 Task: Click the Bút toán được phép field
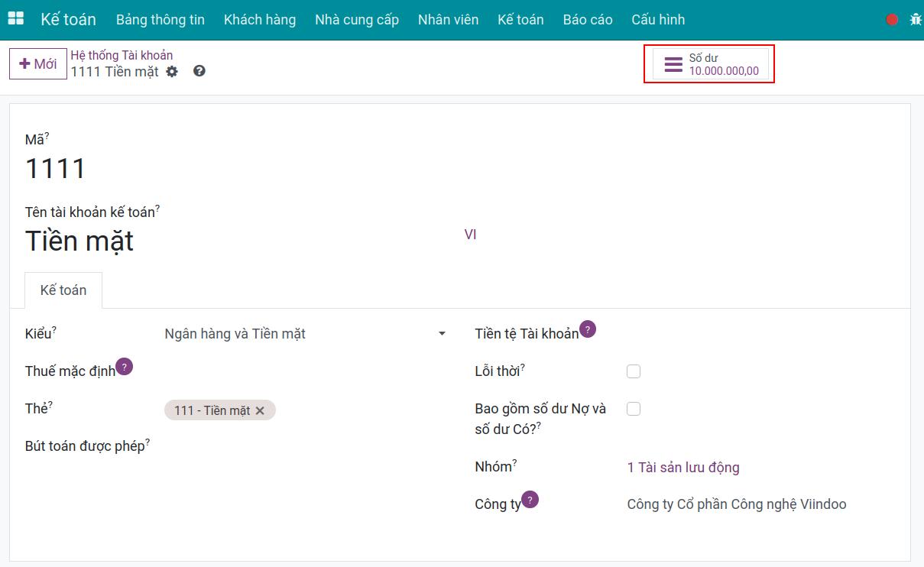306,446
